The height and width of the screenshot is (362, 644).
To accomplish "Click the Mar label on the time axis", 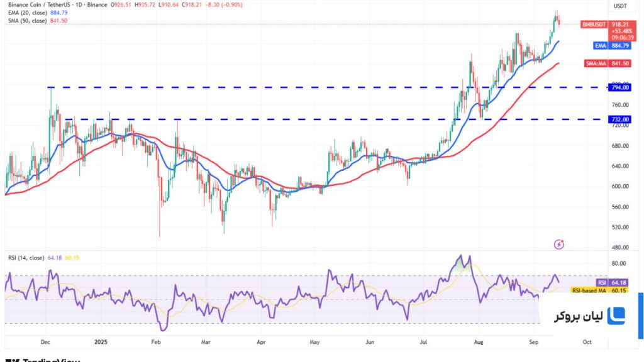I will 206,342.
